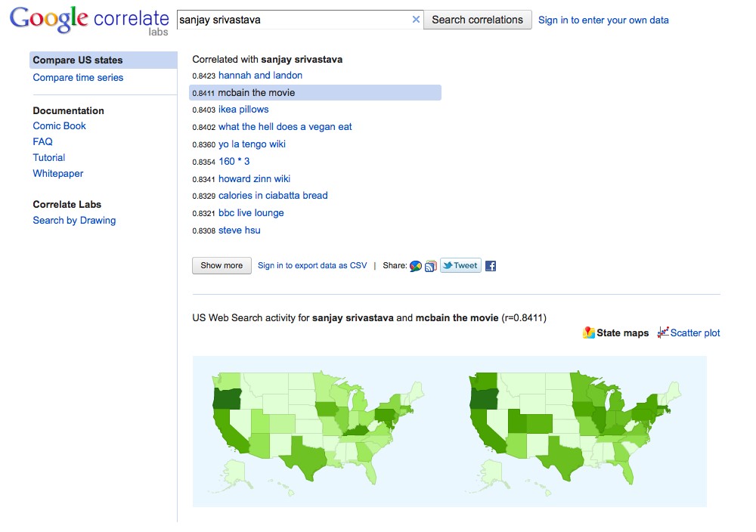Screen dimensions: 756x532
Task: Clear the search box with the X
Action: (x=416, y=20)
